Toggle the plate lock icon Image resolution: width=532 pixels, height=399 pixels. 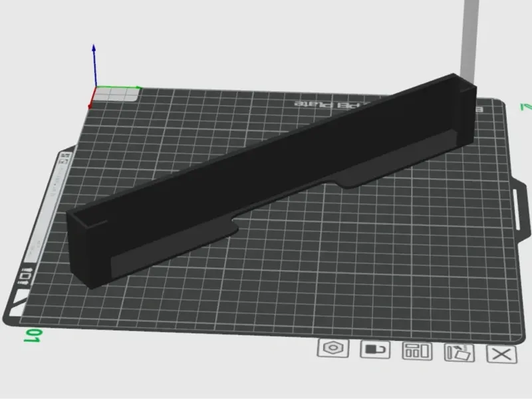point(375,350)
